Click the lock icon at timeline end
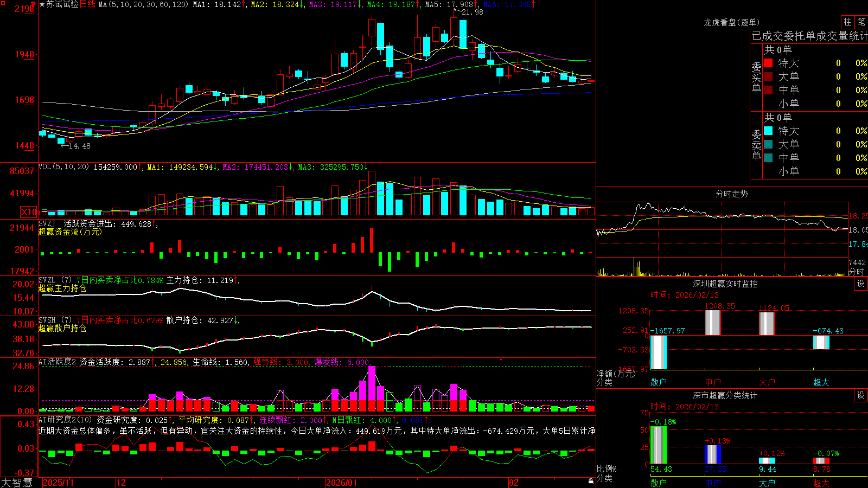This screenshot has height=488, width=868. 591,481
